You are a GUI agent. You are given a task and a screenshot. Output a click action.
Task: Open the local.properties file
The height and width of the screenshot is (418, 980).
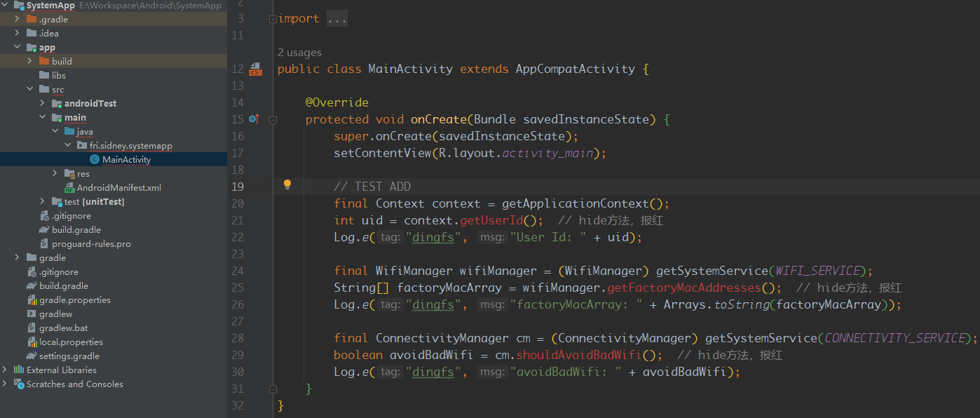[70, 342]
